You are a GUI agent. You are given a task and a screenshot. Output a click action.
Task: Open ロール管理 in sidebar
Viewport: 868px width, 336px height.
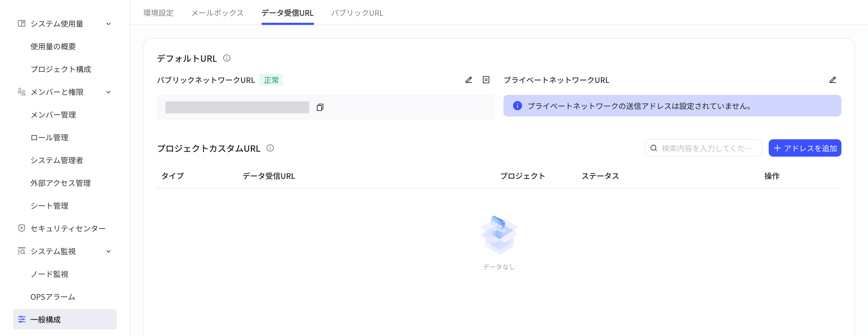pos(50,137)
